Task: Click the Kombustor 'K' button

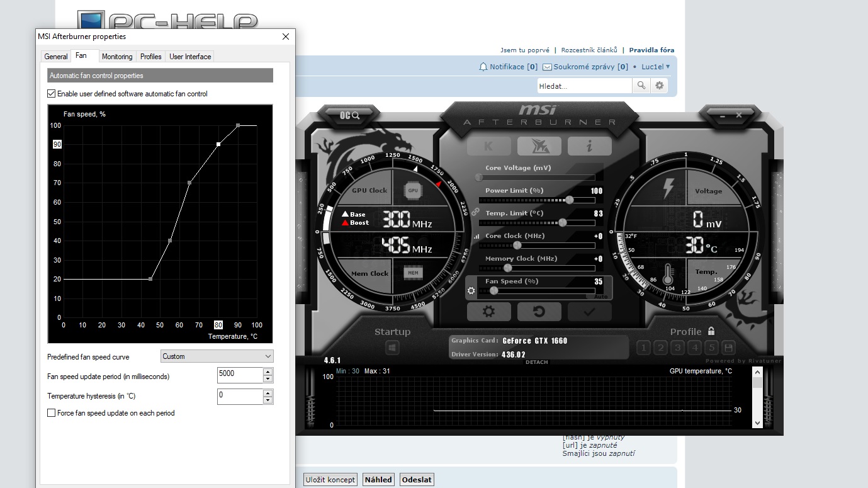Action: click(488, 146)
